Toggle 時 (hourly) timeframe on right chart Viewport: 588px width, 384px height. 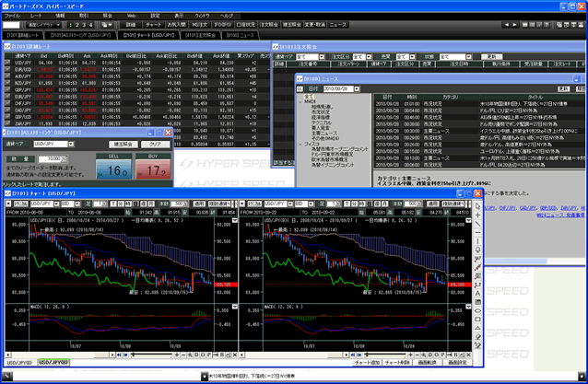click(362, 204)
